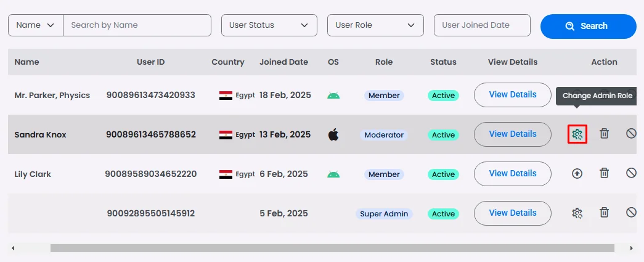Click the gear icon in the Super Admin row

coord(577,213)
